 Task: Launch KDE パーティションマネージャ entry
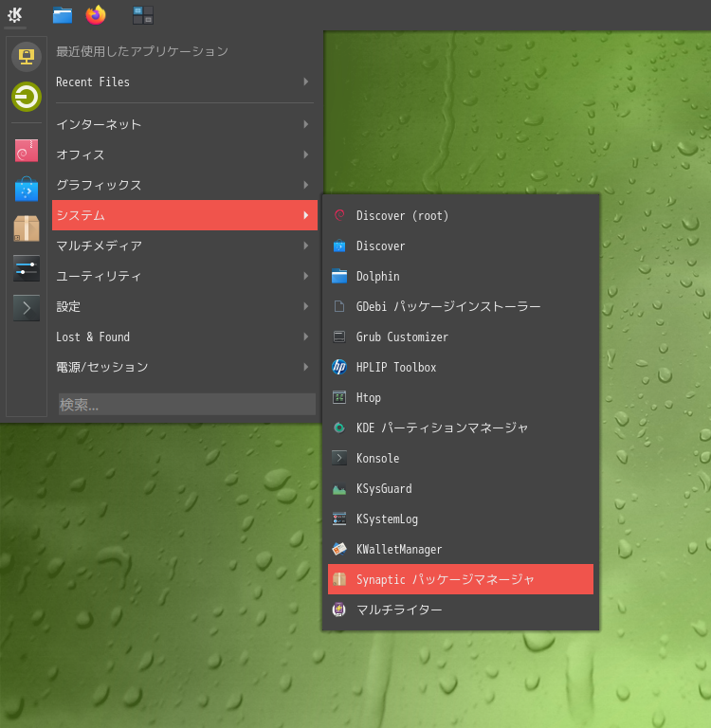(461, 428)
